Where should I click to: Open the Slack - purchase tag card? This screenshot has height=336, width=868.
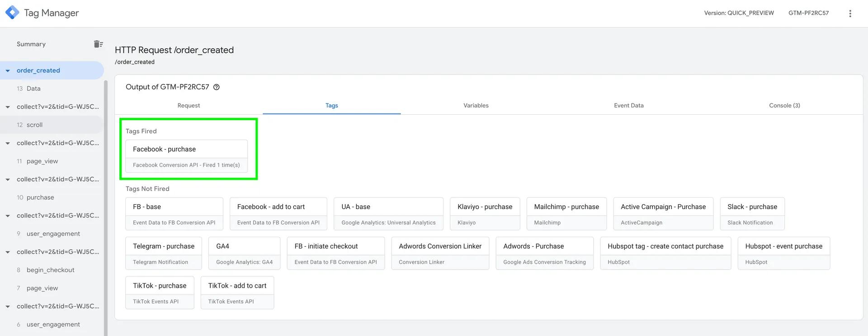click(752, 214)
